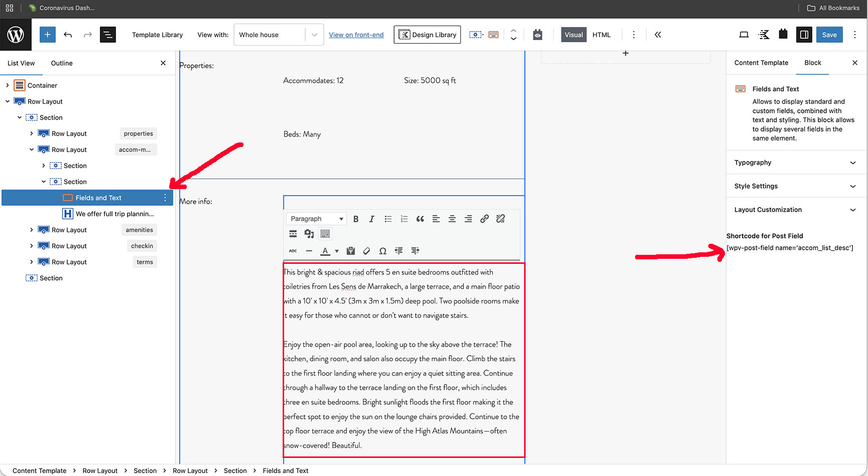
Task: Click the Bold formatting icon
Action: (356, 219)
